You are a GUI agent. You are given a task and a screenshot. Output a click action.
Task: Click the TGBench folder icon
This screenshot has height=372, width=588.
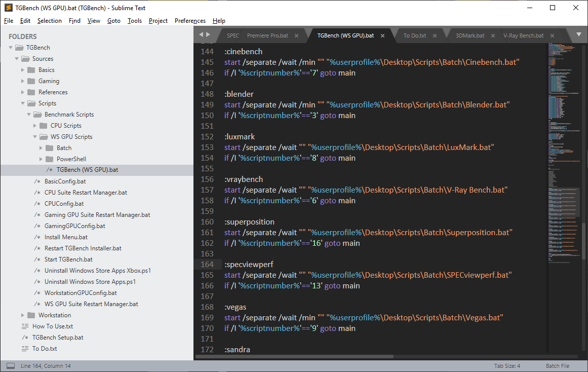point(19,48)
